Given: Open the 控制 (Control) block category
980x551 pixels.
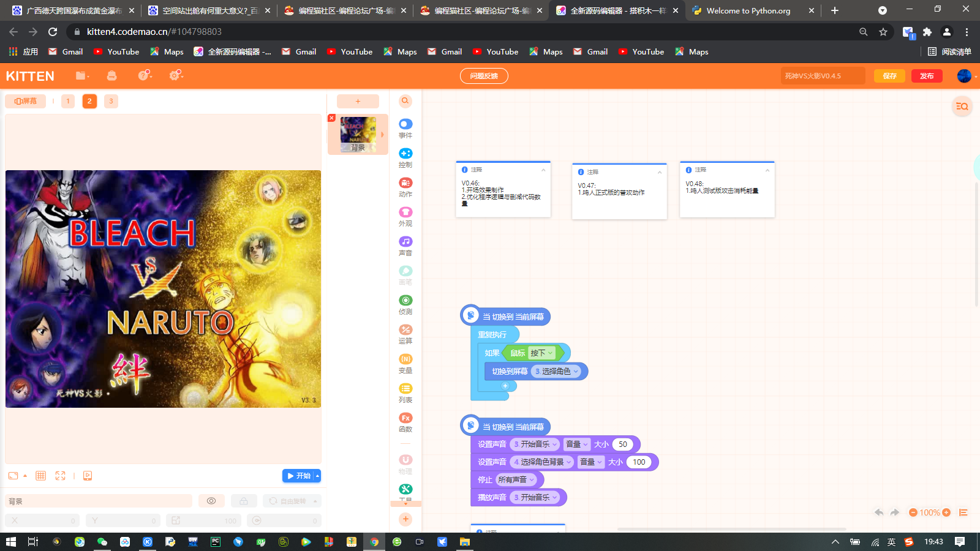Looking at the screenshot, I should click(x=405, y=157).
